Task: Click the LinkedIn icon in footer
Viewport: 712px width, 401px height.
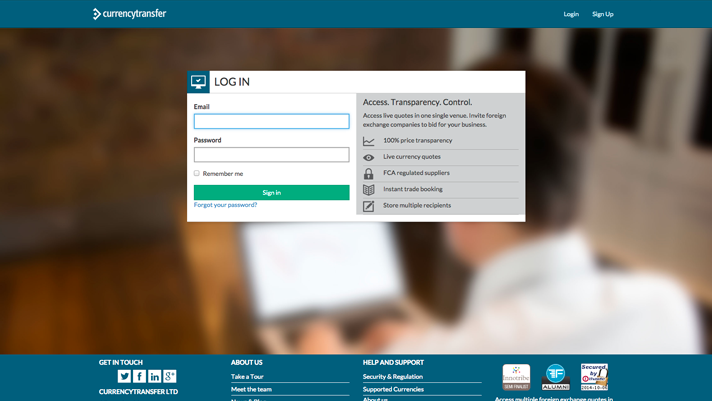Action: (x=155, y=376)
